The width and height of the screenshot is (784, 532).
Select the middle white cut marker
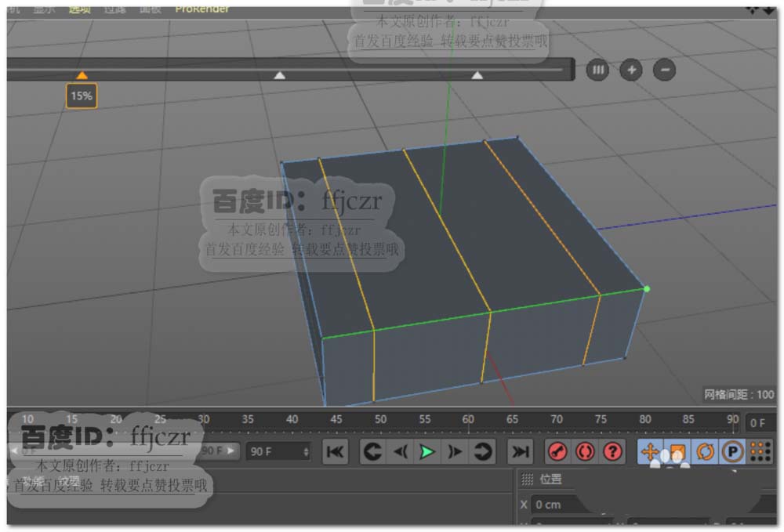[x=280, y=75]
